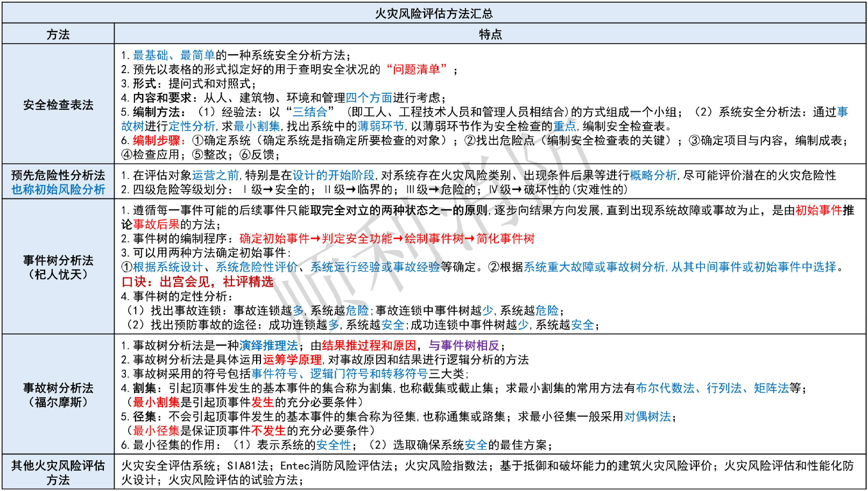The image size is (868, 491).
Task: Select the nickname "(杞人忧天)"
Action: 58,274
